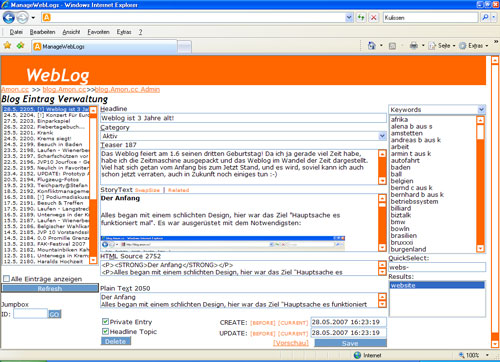
Task: Open the new blank tab button
Action: (184, 47)
